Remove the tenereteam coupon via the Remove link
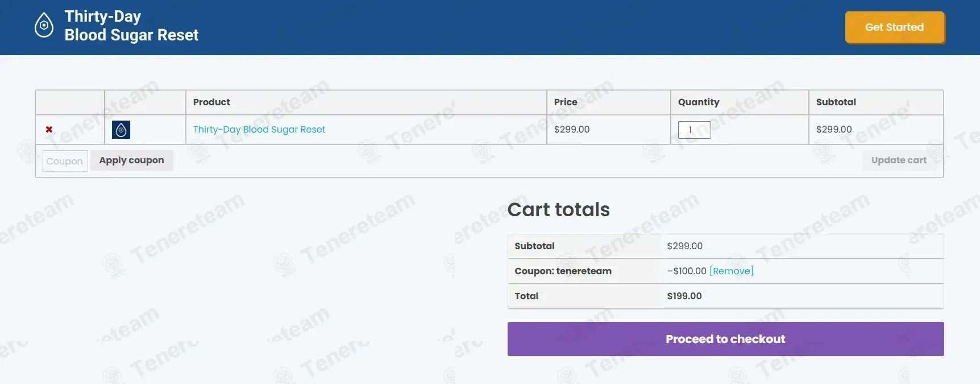The image size is (980, 384). pyautogui.click(x=732, y=271)
